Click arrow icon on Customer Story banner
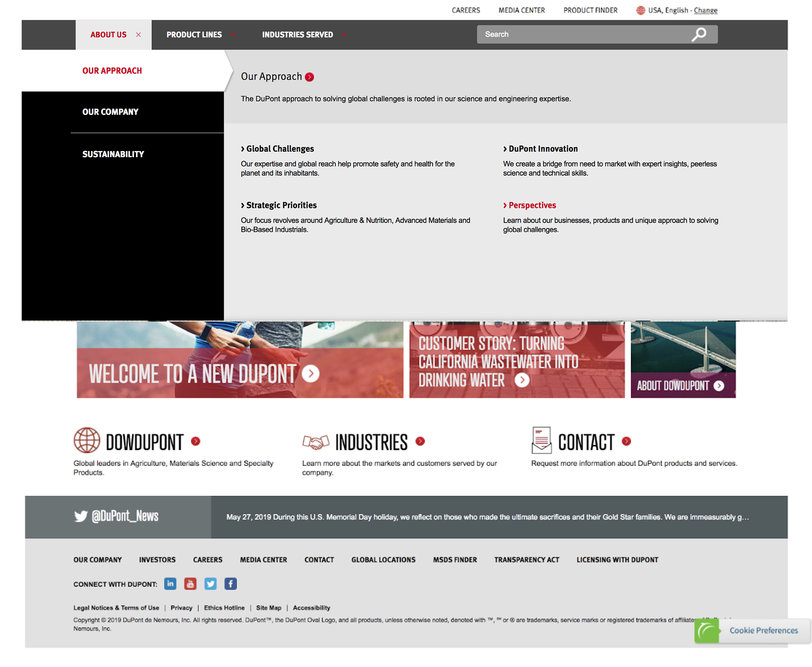The image size is (812, 667). (522, 380)
